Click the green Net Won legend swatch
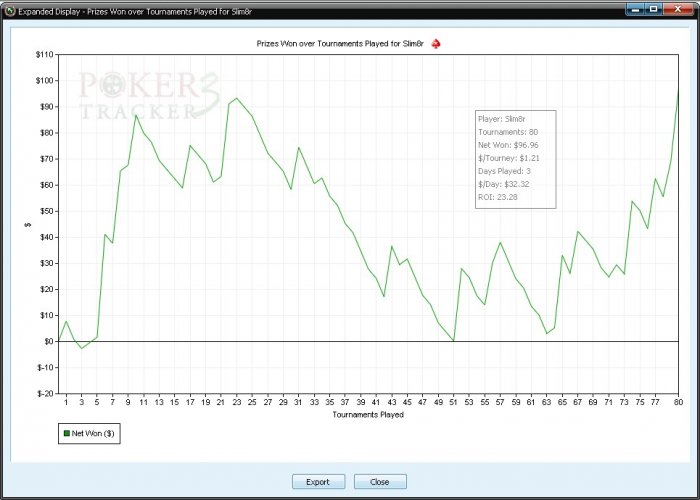 click(x=67, y=433)
